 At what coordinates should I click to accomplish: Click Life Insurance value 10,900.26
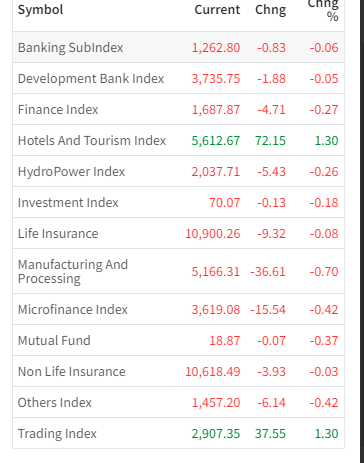213,233
